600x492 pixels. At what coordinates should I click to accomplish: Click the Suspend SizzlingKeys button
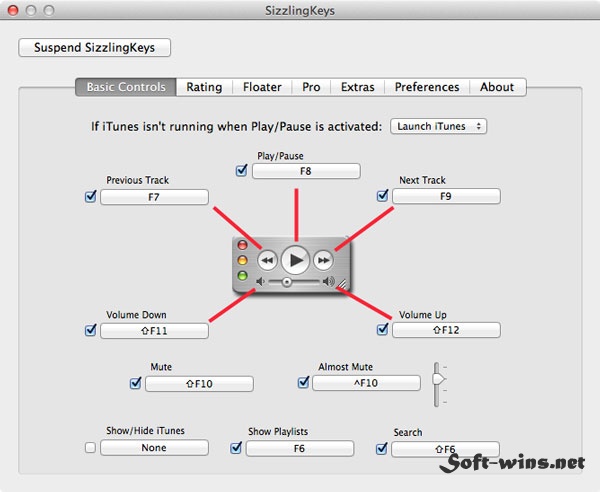pyautogui.click(x=95, y=47)
